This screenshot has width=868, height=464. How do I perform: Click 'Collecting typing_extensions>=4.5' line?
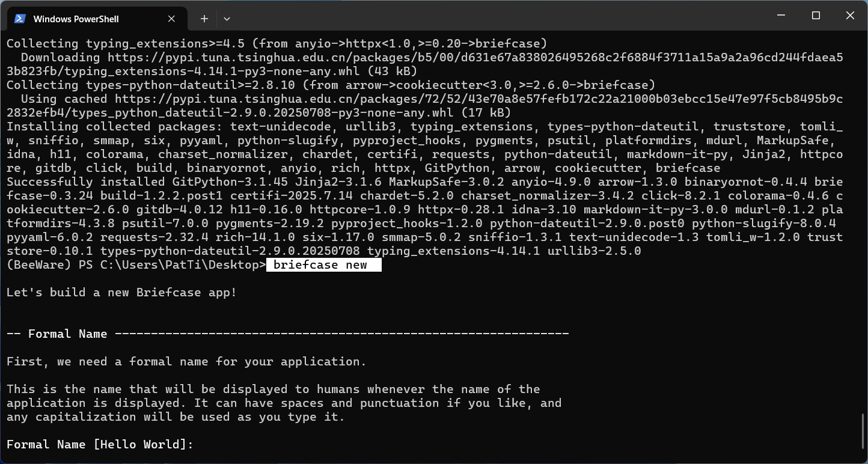(x=277, y=44)
